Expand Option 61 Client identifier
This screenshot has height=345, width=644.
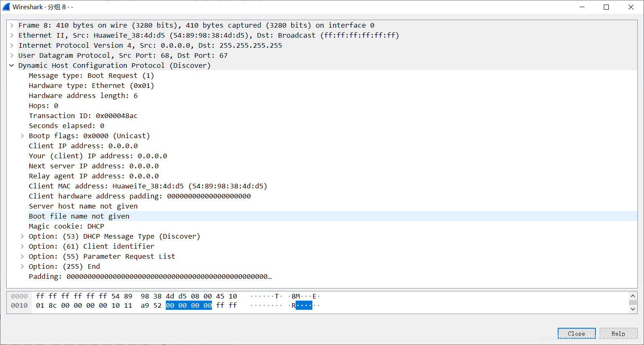[22, 246]
